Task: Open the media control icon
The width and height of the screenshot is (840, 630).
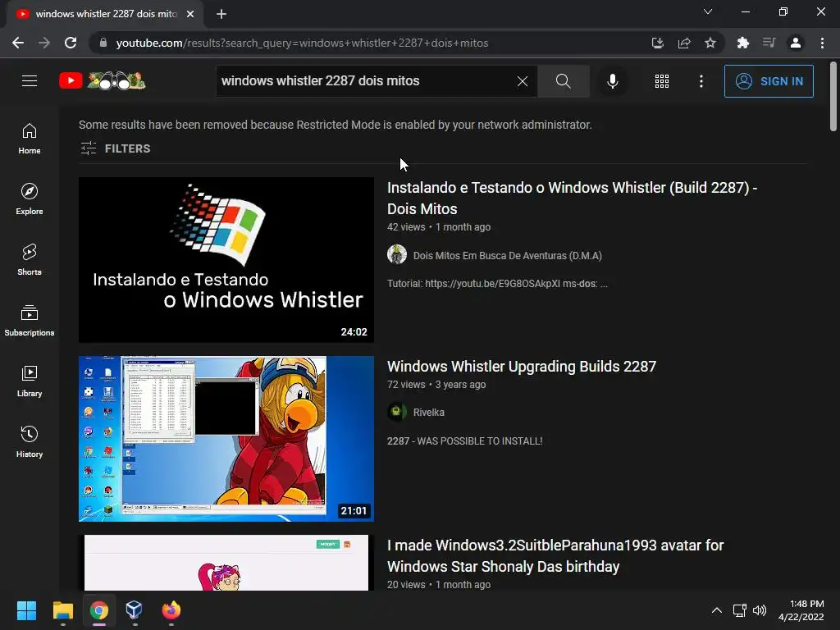Action: (x=769, y=43)
